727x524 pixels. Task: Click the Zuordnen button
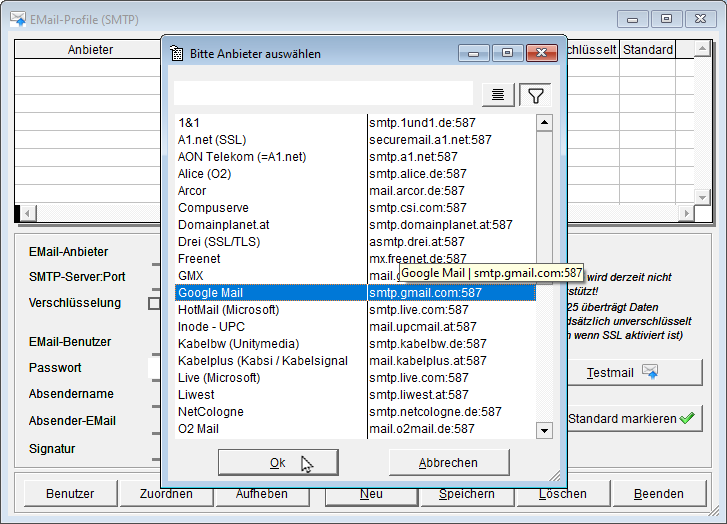pyautogui.click(x=166, y=493)
